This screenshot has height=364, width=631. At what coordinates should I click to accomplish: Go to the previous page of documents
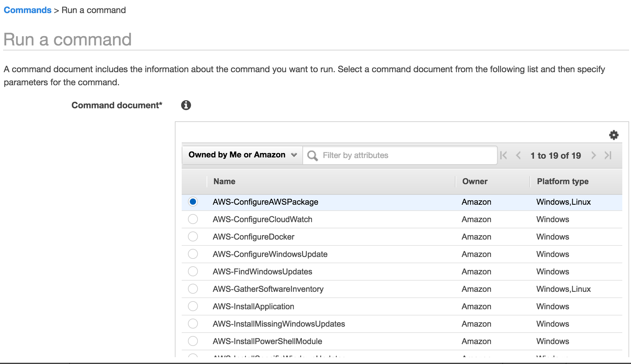coord(518,155)
